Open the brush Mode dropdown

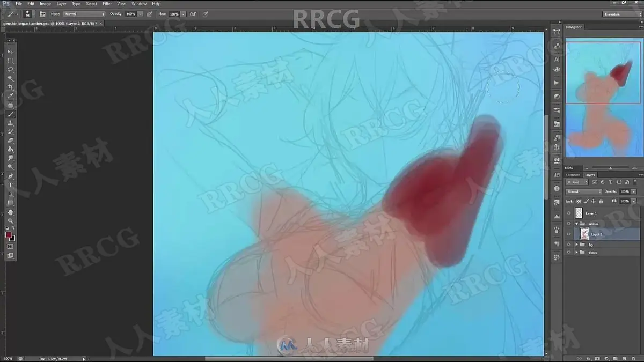point(84,14)
